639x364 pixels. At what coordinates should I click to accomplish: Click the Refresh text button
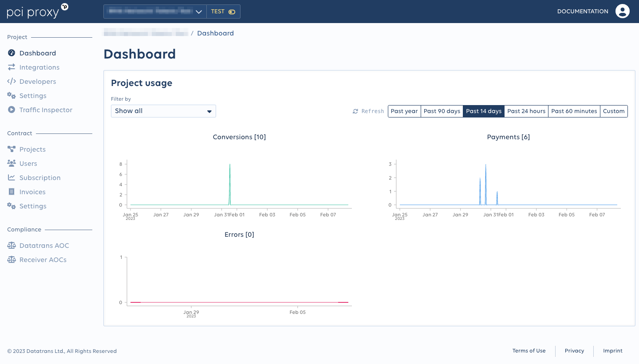pyautogui.click(x=373, y=111)
